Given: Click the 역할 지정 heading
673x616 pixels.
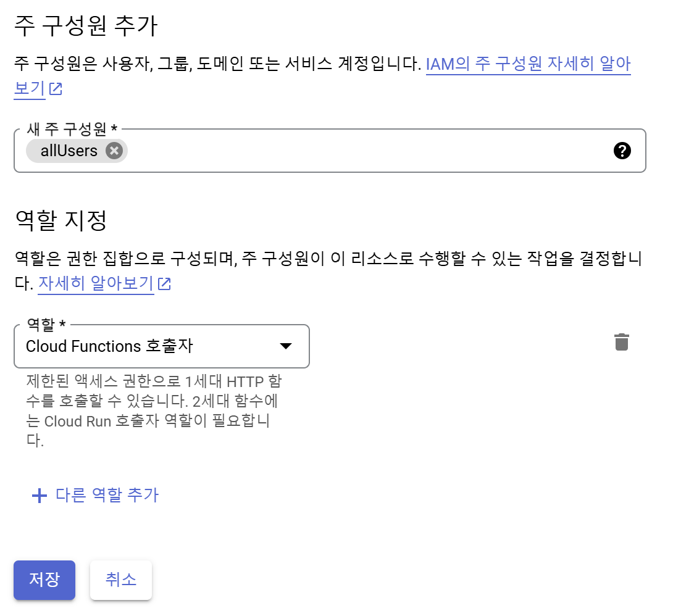Looking at the screenshot, I should pyautogui.click(x=61, y=220).
